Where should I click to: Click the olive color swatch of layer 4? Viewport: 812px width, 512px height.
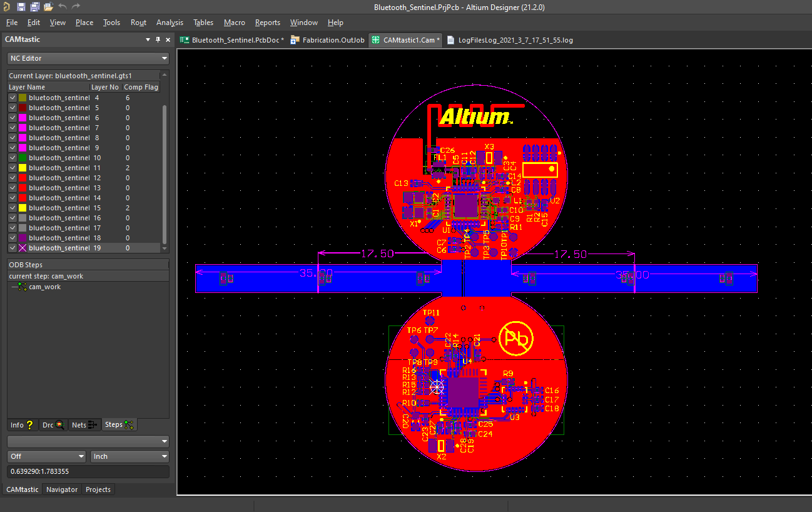(23, 98)
